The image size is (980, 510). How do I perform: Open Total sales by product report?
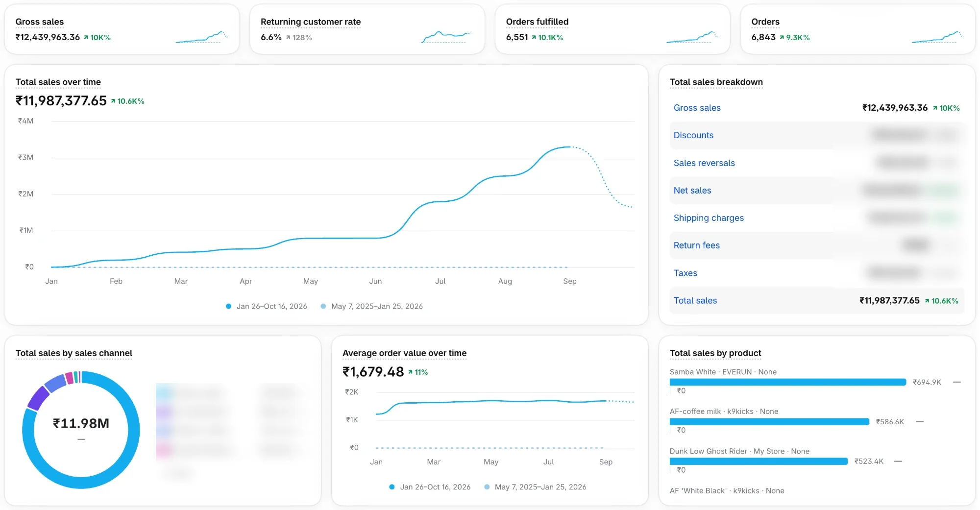[x=715, y=353]
